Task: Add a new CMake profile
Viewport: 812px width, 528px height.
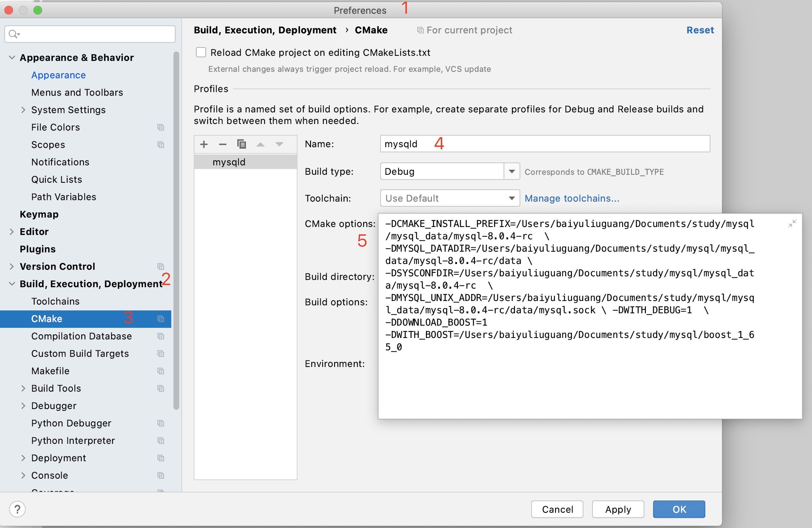Action: [204, 144]
